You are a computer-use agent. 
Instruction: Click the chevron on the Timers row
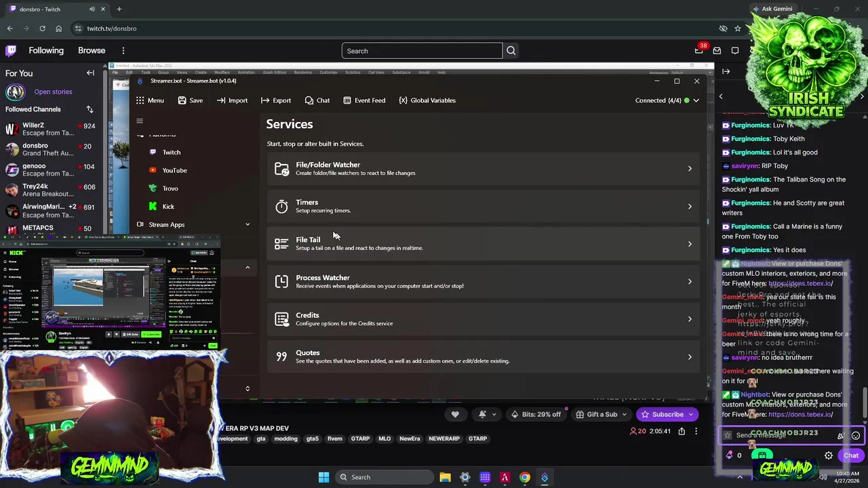tap(690, 207)
